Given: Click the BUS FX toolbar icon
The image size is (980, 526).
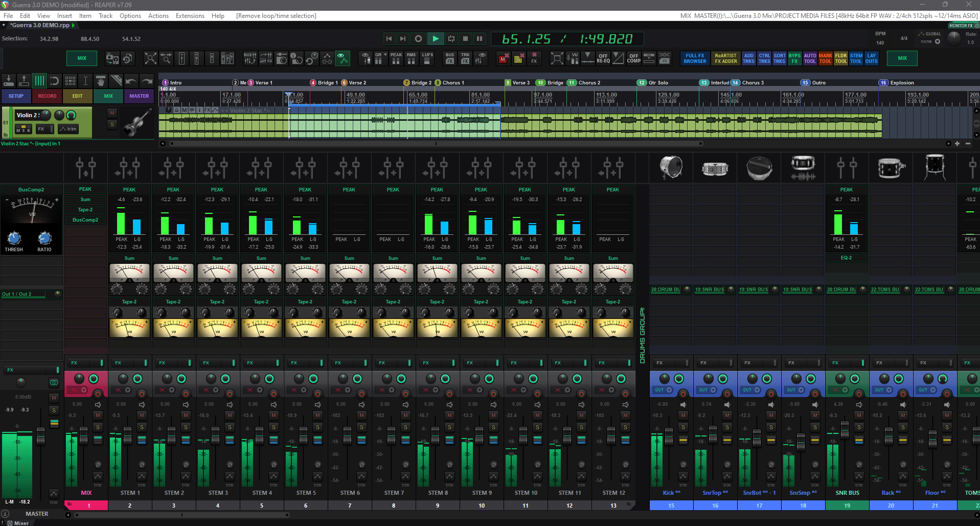Looking at the screenshot, I should tap(450, 58).
